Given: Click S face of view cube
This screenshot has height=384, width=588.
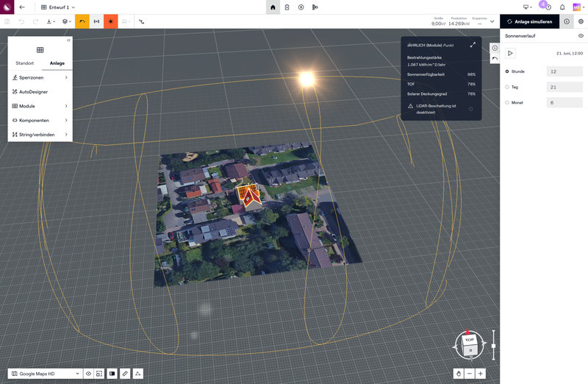Looking at the screenshot, I should [x=470, y=350].
